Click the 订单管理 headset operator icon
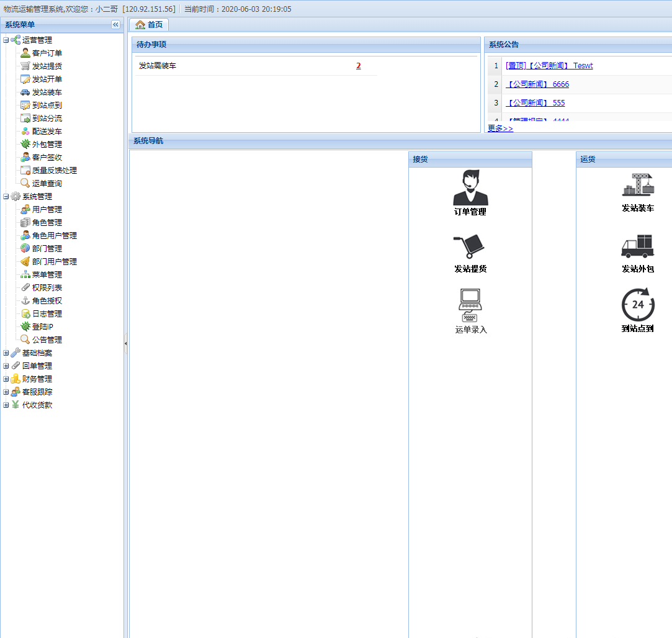Image resolution: width=672 pixels, height=638 pixels. (470, 188)
